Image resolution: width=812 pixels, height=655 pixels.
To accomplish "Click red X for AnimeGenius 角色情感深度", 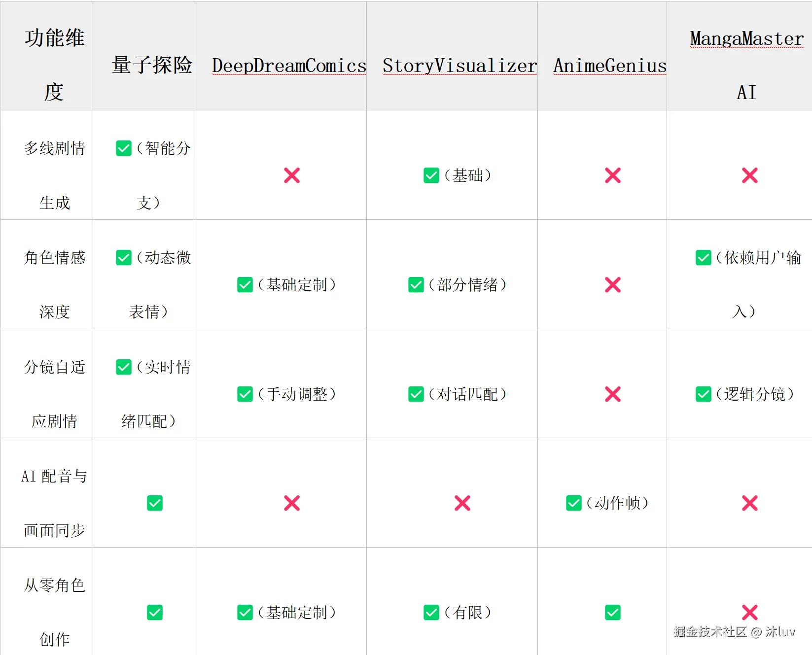I will (613, 285).
